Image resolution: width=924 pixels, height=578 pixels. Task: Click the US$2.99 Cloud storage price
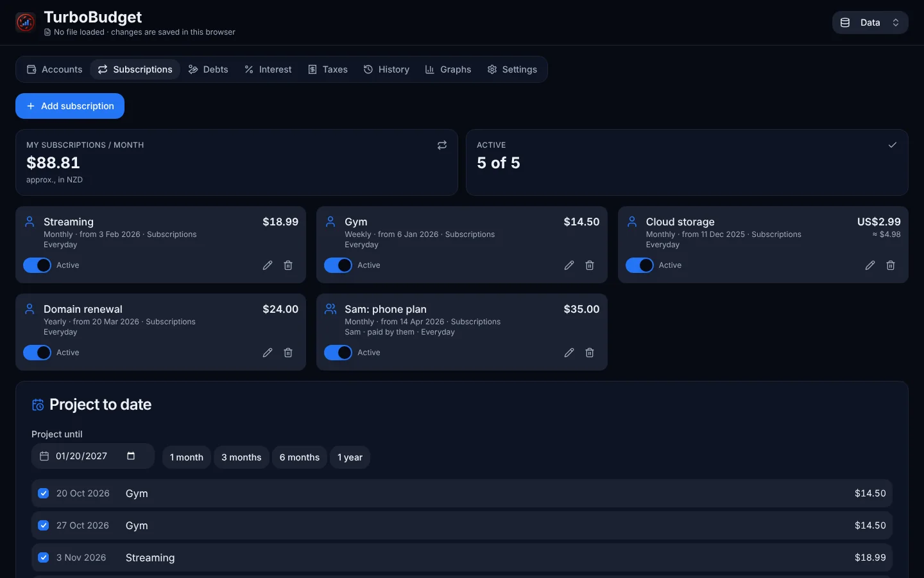click(x=879, y=222)
